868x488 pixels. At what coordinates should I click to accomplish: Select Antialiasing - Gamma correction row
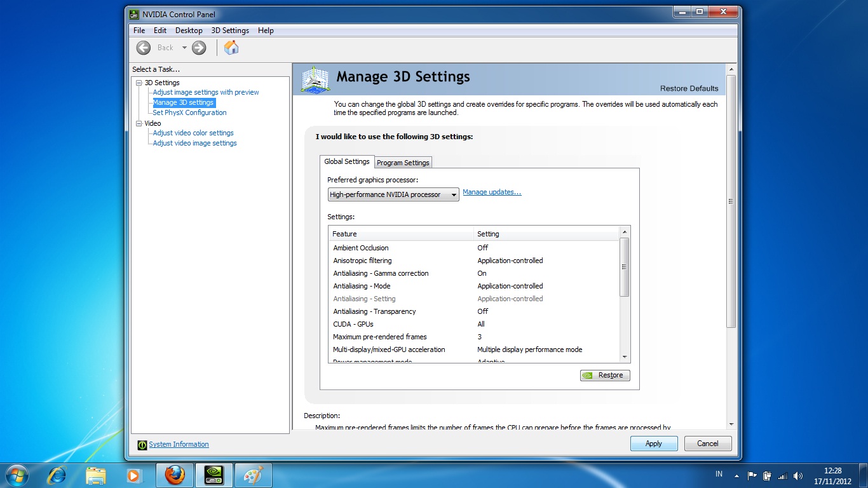pos(474,273)
